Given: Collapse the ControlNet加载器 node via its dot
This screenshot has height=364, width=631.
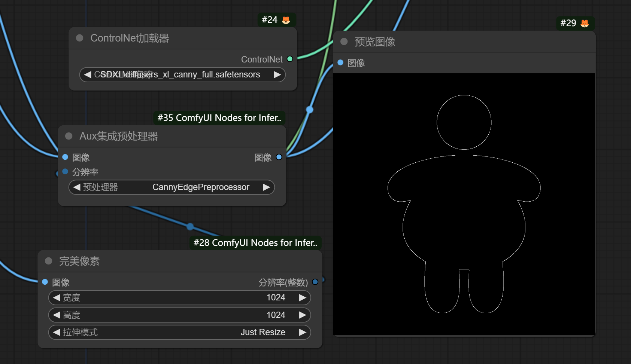Looking at the screenshot, I should [x=79, y=38].
